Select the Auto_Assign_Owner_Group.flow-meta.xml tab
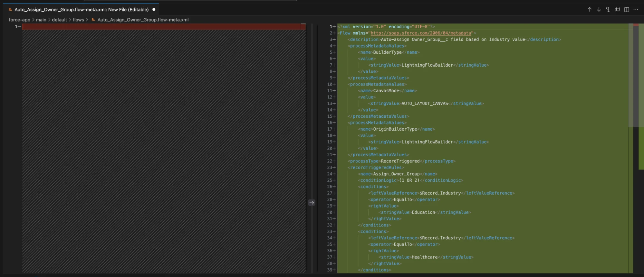Viewport: 644px width, 277px height. 81,10
